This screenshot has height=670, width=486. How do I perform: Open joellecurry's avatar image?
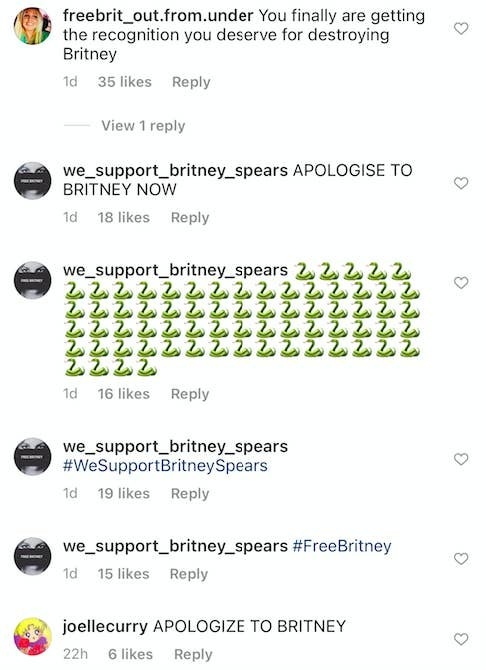[32, 636]
